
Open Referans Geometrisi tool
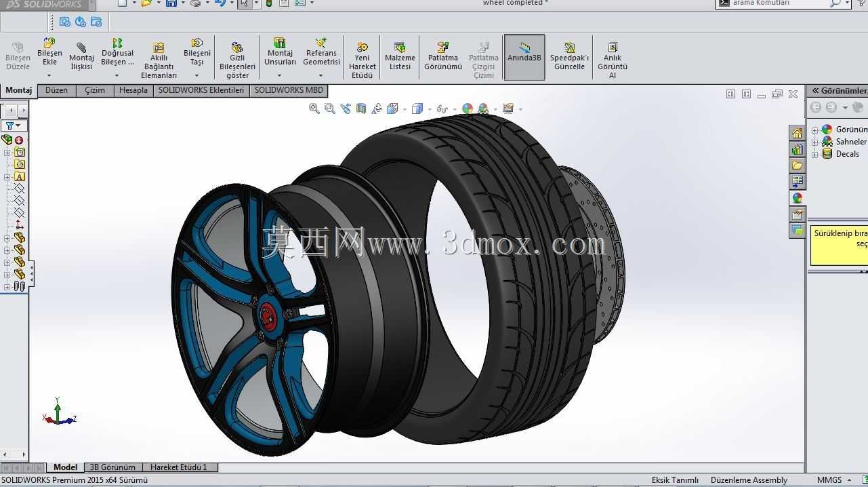tap(321, 52)
